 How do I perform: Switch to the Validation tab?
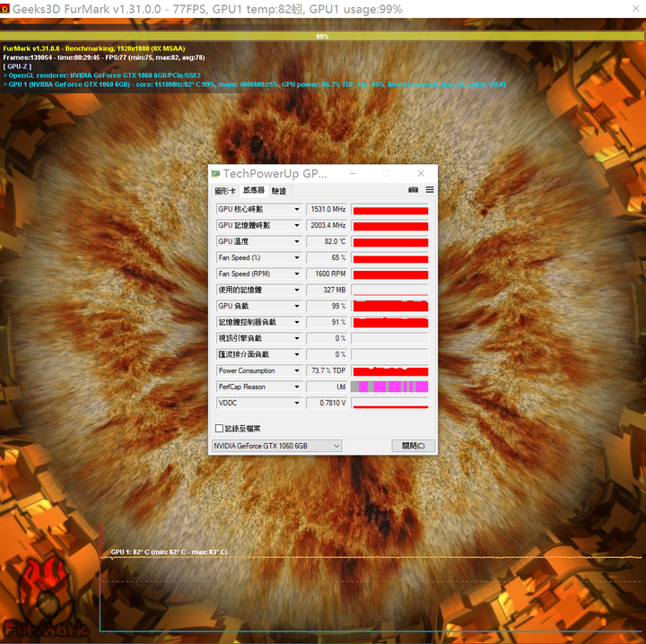pyautogui.click(x=279, y=191)
